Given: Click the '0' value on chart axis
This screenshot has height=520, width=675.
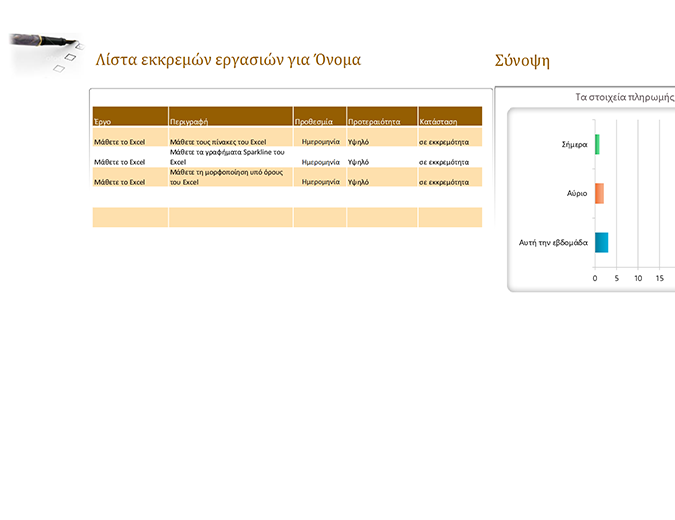Looking at the screenshot, I should click(x=595, y=278).
